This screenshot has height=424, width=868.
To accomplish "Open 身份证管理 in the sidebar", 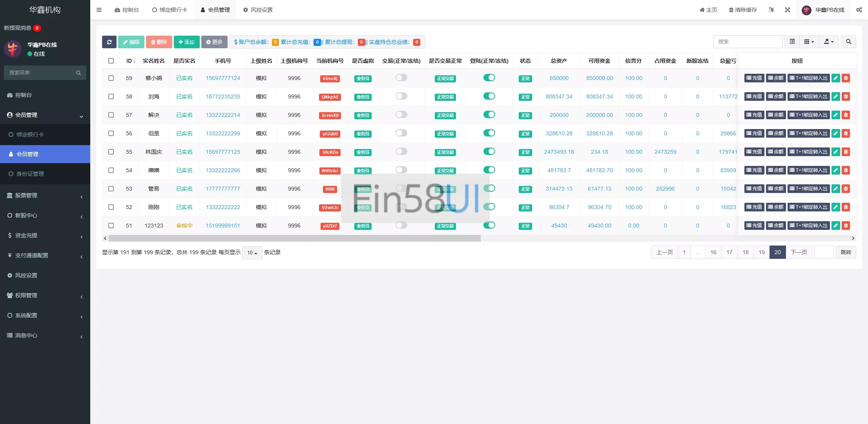I will pos(30,174).
